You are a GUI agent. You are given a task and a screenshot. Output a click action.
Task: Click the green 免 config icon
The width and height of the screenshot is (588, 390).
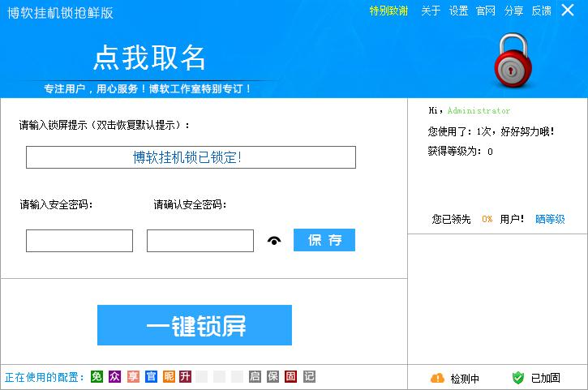point(97,376)
